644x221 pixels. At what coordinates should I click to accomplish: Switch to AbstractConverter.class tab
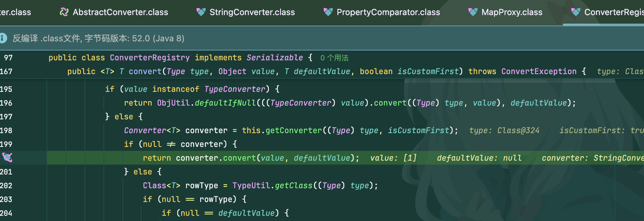[114, 12]
